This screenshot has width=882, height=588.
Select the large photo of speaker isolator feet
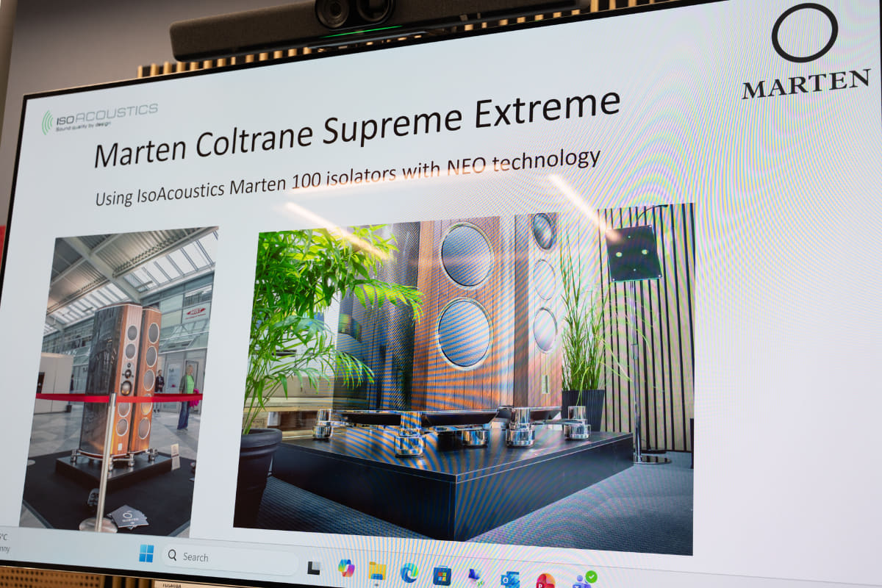pyautogui.click(x=465, y=379)
